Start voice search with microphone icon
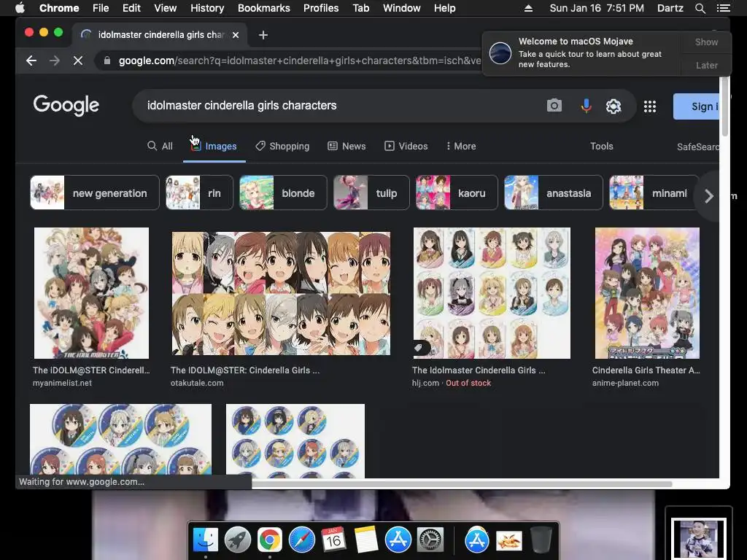This screenshot has height=560, width=747. click(586, 105)
